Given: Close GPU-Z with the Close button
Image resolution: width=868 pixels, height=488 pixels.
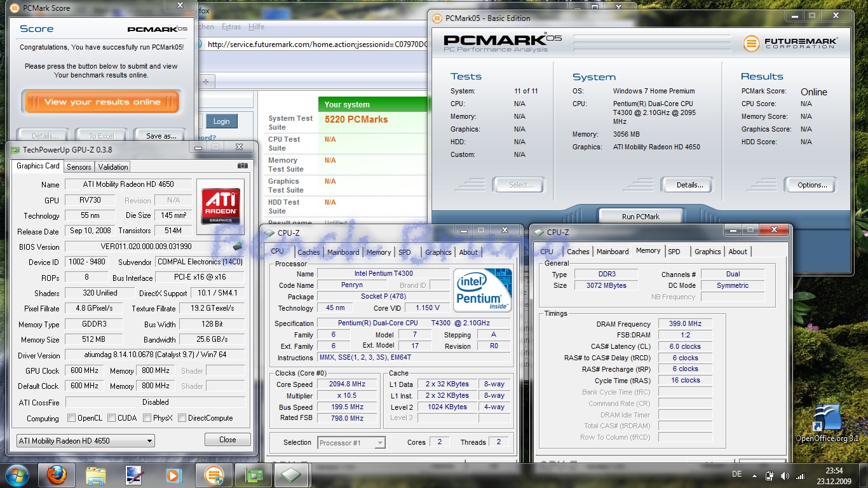Looking at the screenshot, I should (227, 440).
